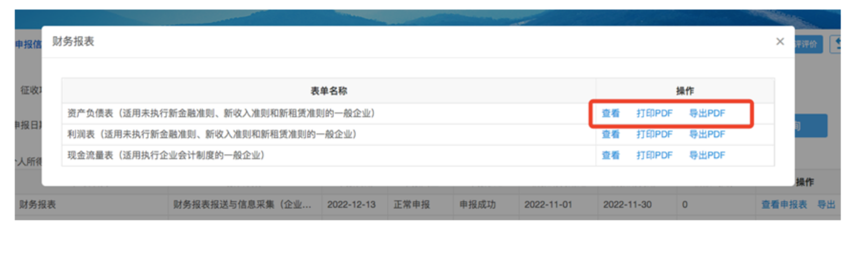Click 打印PDF for 资产负债表 row
This screenshot has width=868, height=265.
coord(654,113)
